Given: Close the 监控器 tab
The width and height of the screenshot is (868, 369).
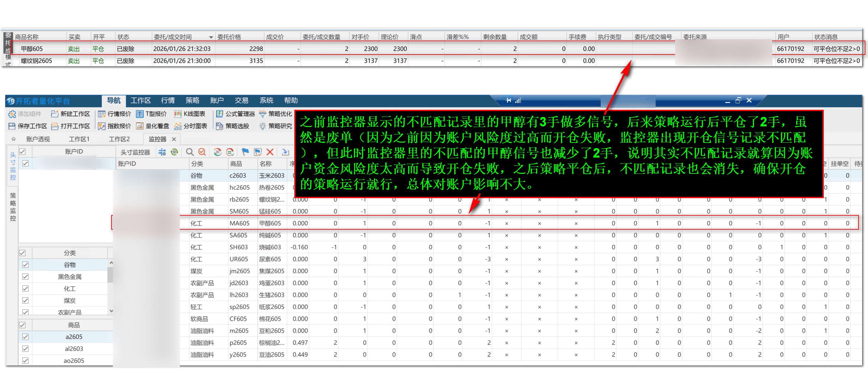Looking at the screenshot, I should tap(174, 139).
